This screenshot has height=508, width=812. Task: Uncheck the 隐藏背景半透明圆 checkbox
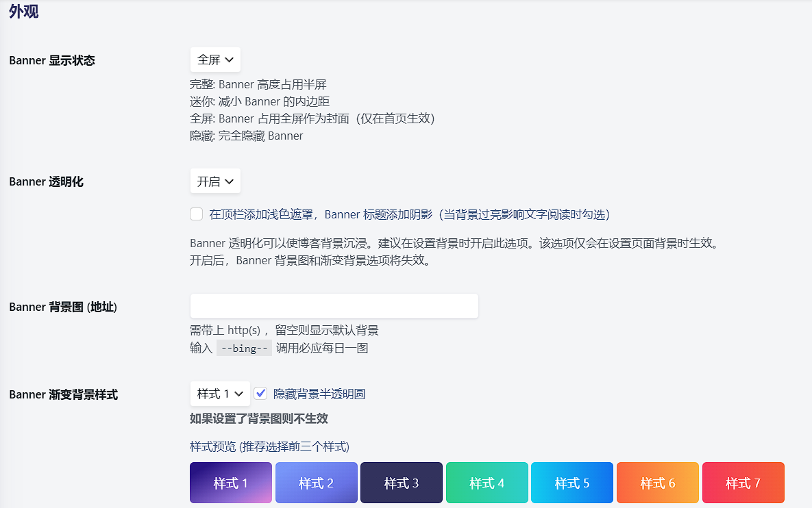click(260, 394)
